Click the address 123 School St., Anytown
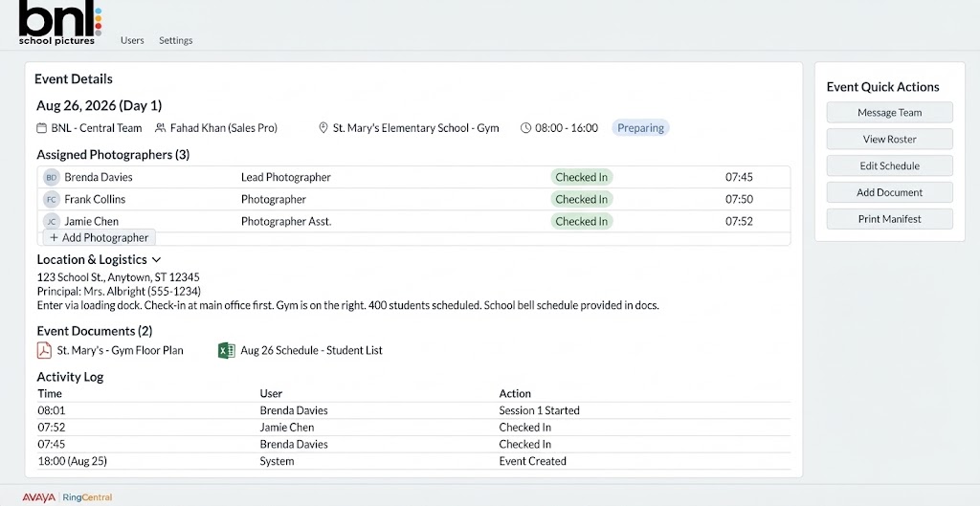 click(x=118, y=277)
